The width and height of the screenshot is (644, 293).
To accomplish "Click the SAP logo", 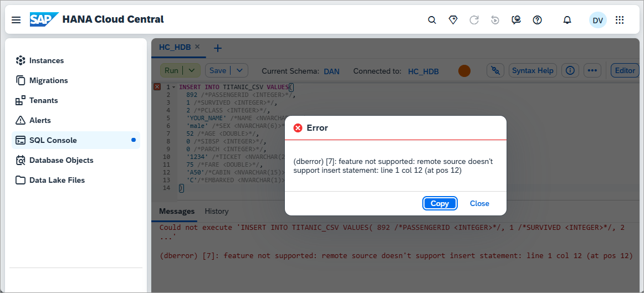I will pyautogui.click(x=44, y=19).
